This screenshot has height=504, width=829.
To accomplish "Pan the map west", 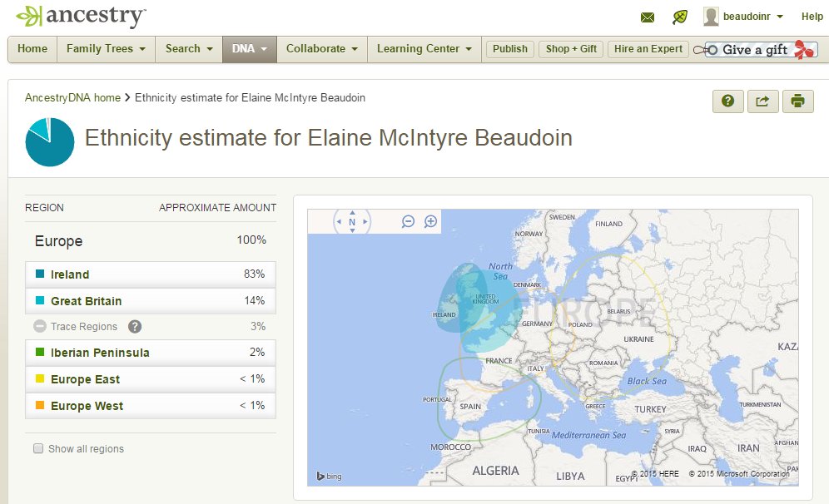I will 339,222.
